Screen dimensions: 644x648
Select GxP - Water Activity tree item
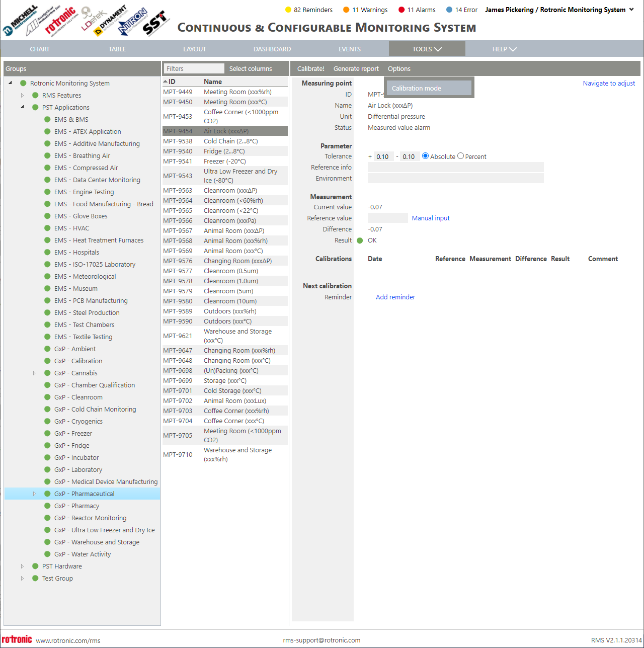point(83,554)
